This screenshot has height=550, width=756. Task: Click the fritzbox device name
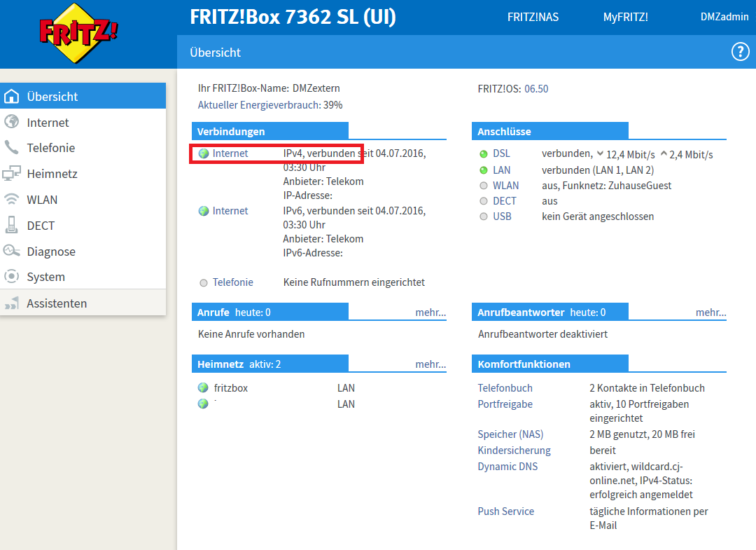point(230,388)
